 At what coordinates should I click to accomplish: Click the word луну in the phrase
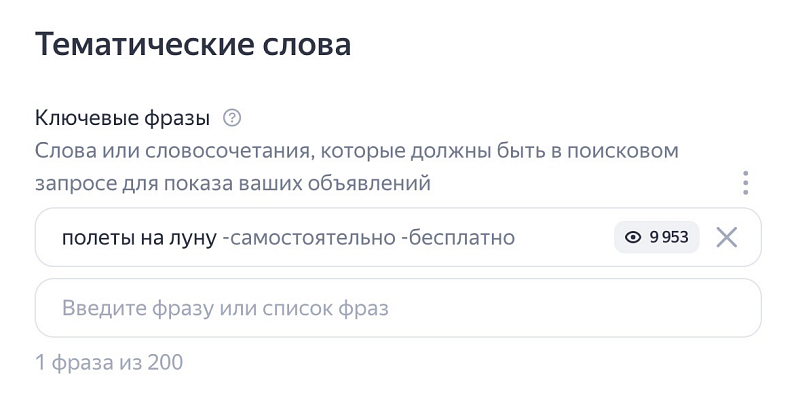(x=190, y=238)
